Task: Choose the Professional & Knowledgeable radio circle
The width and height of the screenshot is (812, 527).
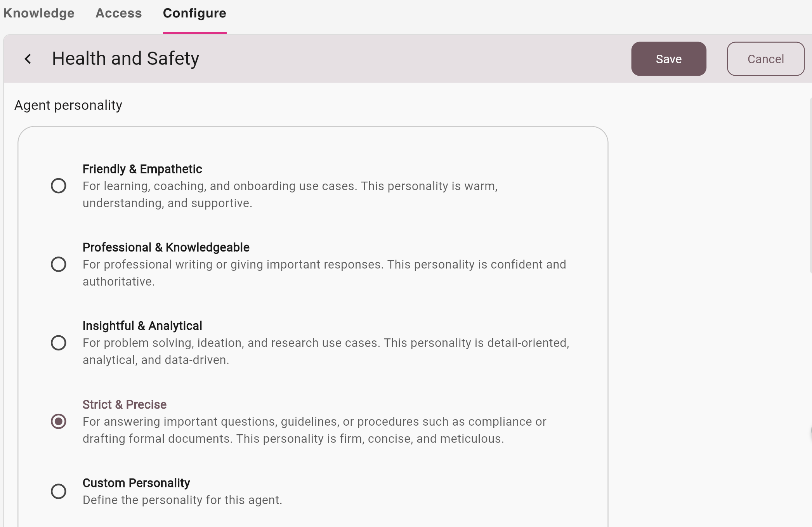Action: (59, 264)
